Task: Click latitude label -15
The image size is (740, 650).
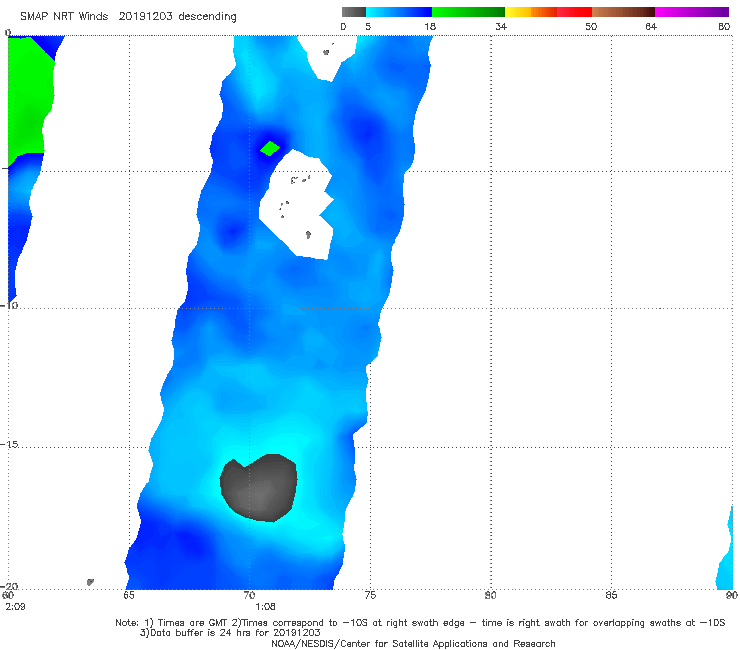Action: point(9,444)
